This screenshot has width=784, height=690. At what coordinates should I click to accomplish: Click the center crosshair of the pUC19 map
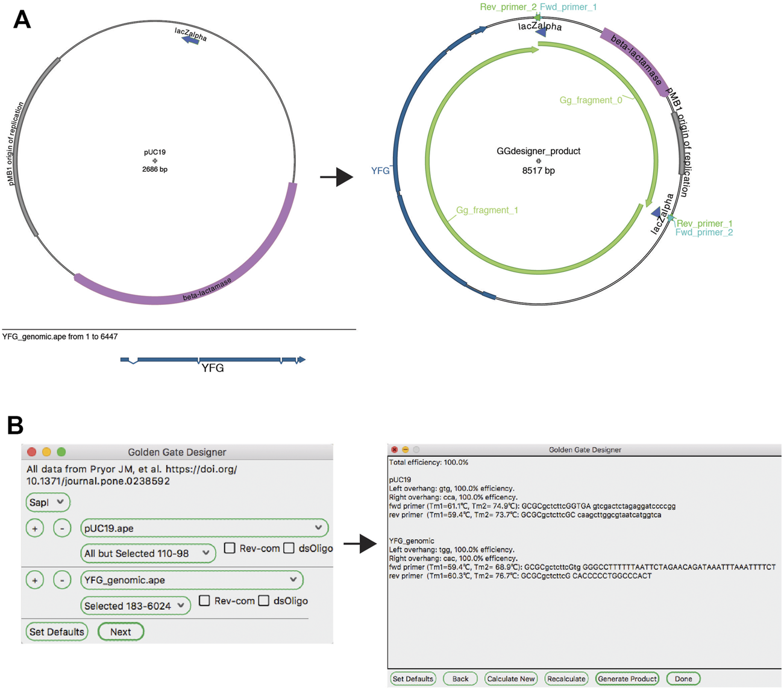pyautogui.click(x=155, y=161)
